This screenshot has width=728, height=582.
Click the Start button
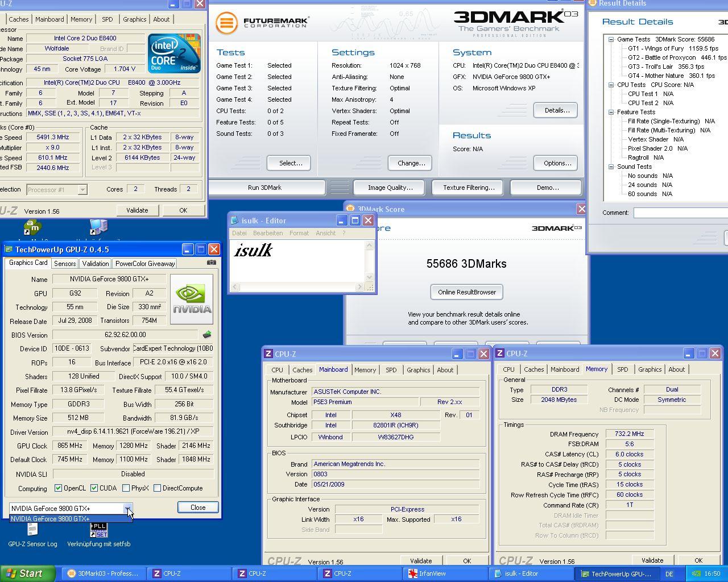(28, 573)
